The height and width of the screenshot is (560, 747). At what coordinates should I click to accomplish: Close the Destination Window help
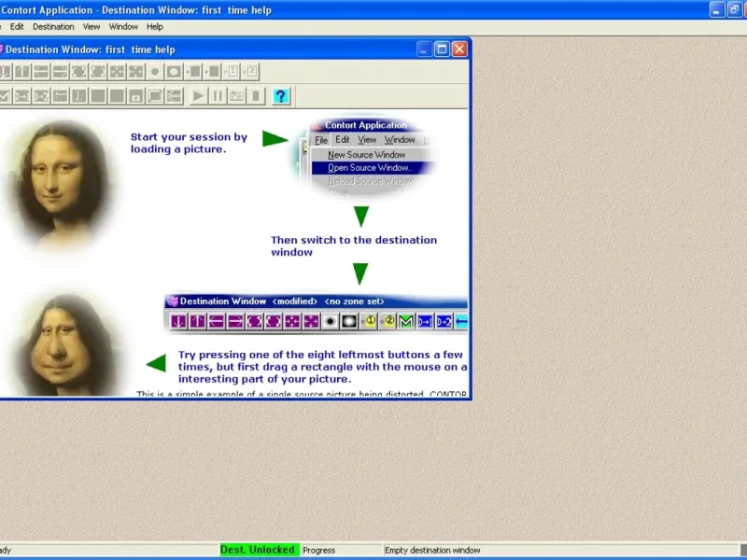459,49
